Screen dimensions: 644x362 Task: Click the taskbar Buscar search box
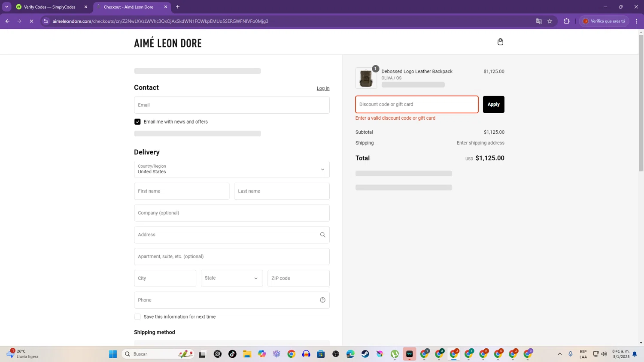[x=158, y=354]
